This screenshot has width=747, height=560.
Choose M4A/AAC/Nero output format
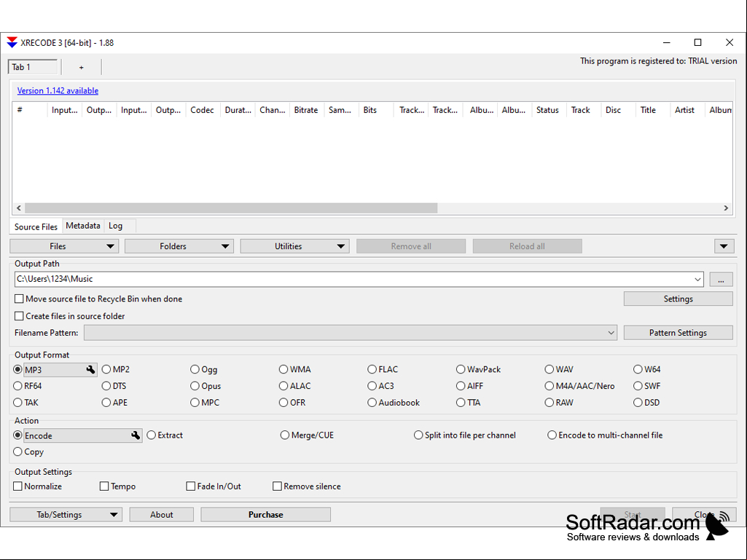(550, 386)
